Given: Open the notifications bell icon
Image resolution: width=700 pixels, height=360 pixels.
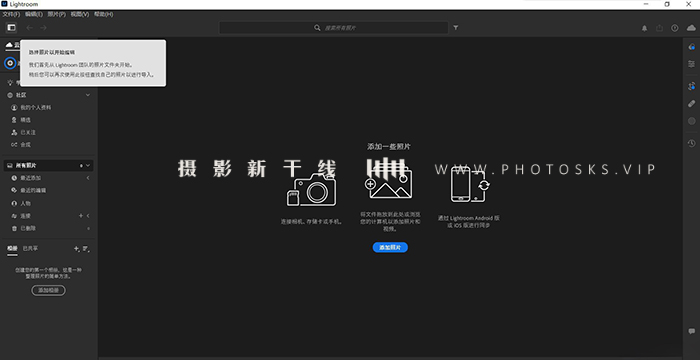Looking at the screenshot, I should [x=644, y=28].
